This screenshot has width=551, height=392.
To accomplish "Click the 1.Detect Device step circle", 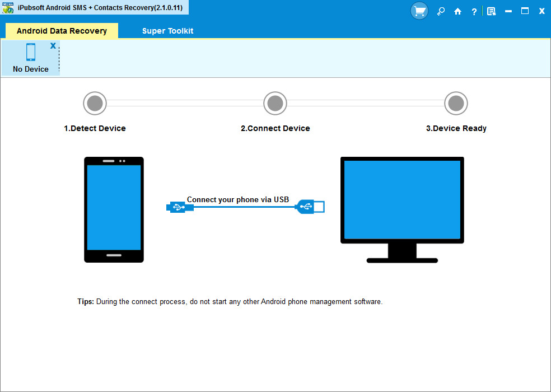I will tap(95, 104).
